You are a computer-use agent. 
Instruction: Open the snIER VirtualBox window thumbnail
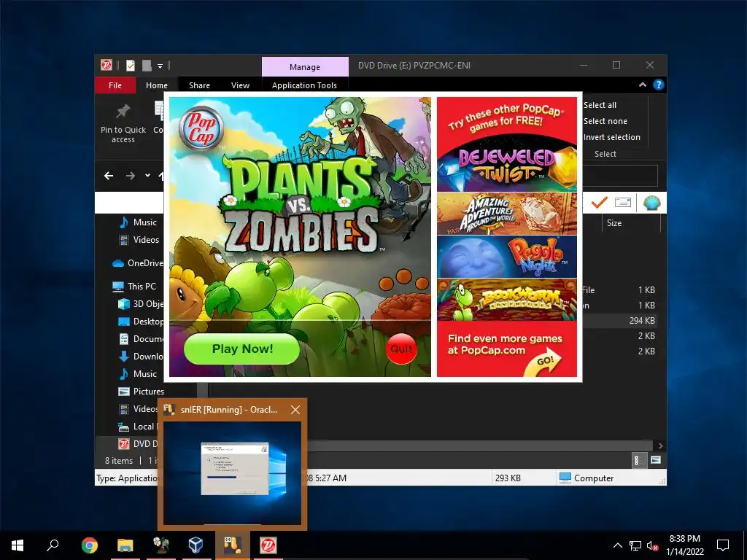coord(233,473)
